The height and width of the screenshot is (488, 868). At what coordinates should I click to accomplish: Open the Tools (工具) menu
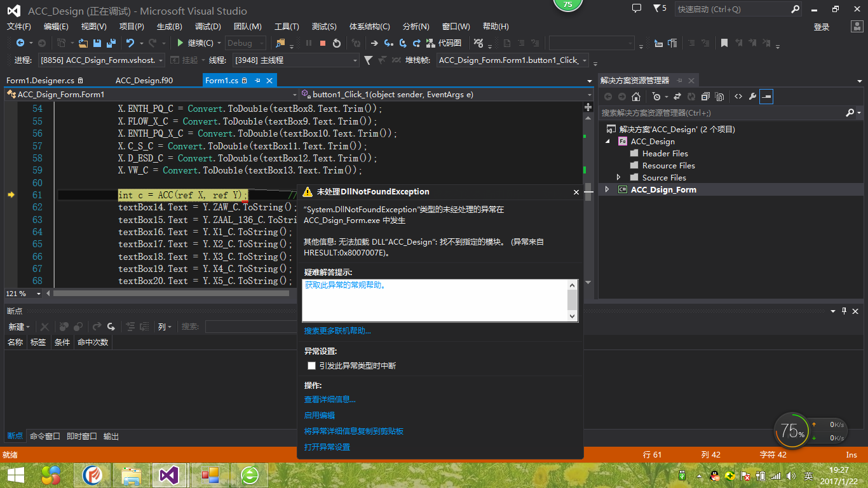(x=287, y=26)
